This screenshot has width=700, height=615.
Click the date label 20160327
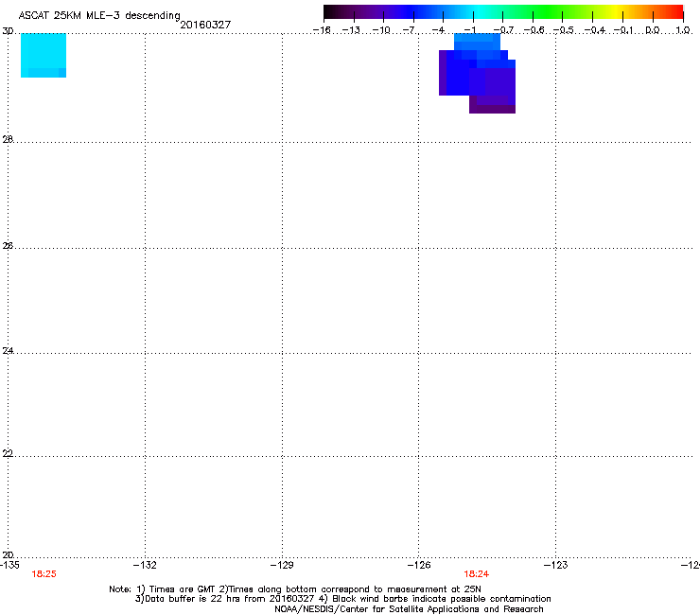click(205, 25)
